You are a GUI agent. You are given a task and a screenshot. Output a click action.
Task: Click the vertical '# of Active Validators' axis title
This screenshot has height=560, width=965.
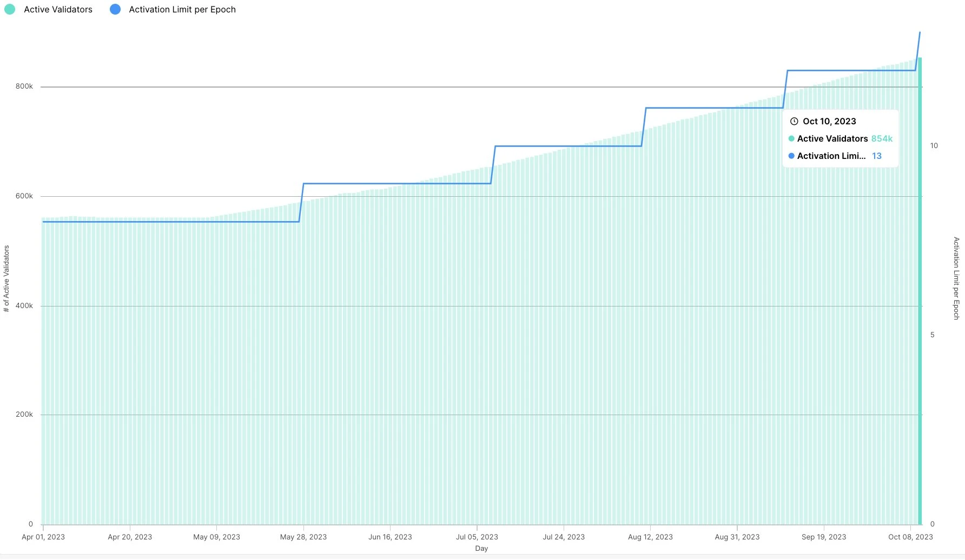(x=6, y=279)
